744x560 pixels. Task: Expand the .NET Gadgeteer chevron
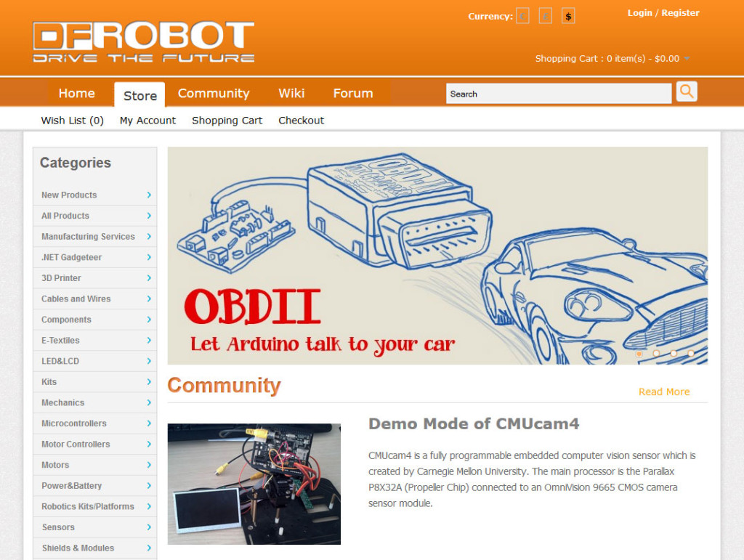click(149, 257)
